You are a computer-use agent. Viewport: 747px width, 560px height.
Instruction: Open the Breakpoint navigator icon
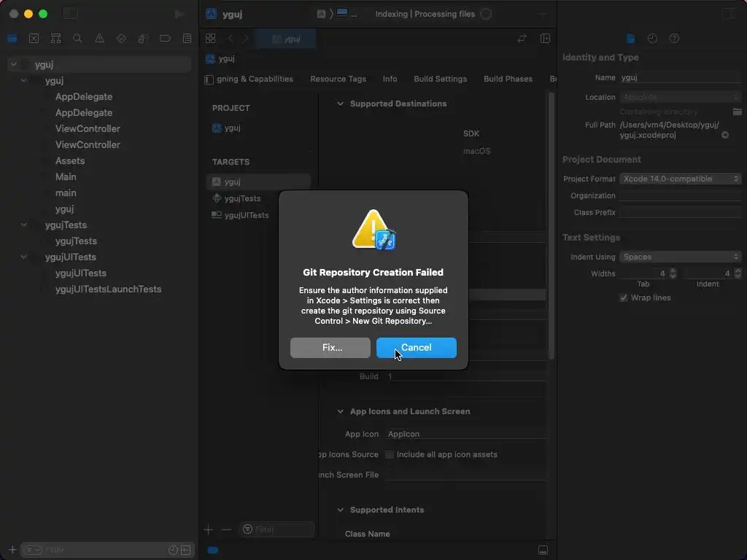point(165,39)
